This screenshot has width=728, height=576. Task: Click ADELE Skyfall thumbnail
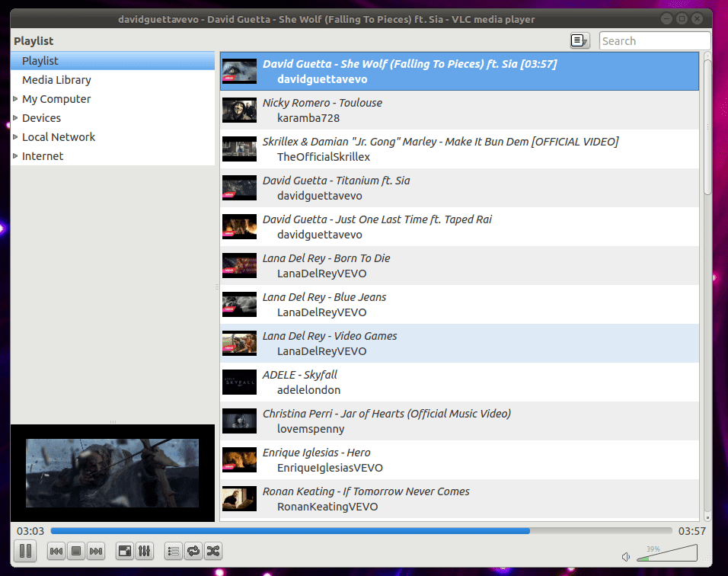coord(240,382)
